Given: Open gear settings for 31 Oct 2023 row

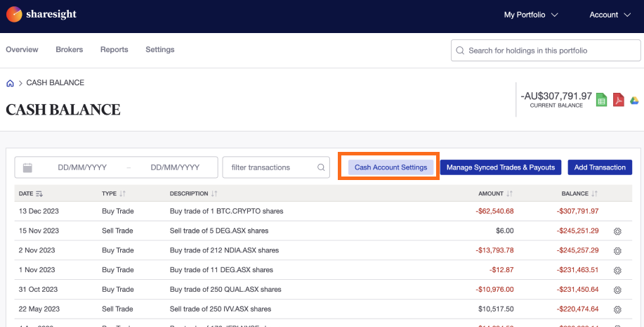Looking at the screenshot, I should coord(617,290).
